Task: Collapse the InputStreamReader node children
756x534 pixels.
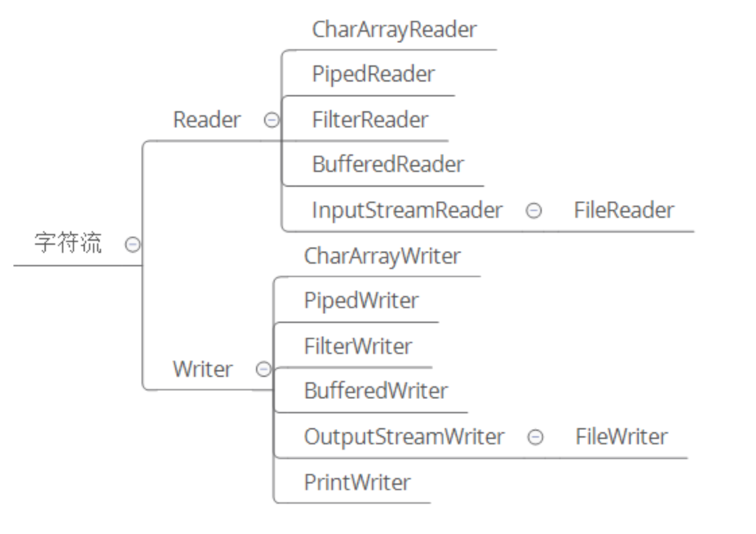Action: (x=533, y=211)
